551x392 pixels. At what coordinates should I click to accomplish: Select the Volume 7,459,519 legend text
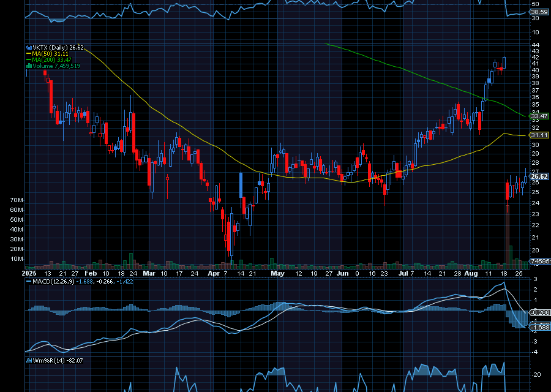pos(56,66)
